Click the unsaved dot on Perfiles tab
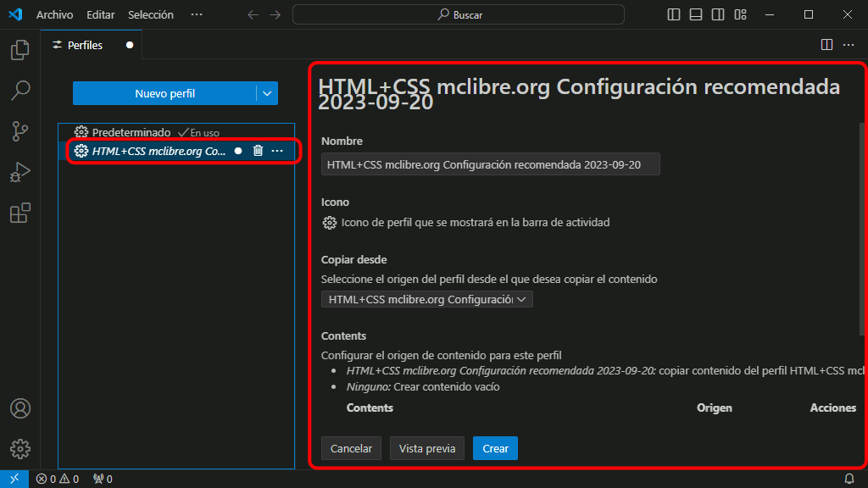 point(130,45)
